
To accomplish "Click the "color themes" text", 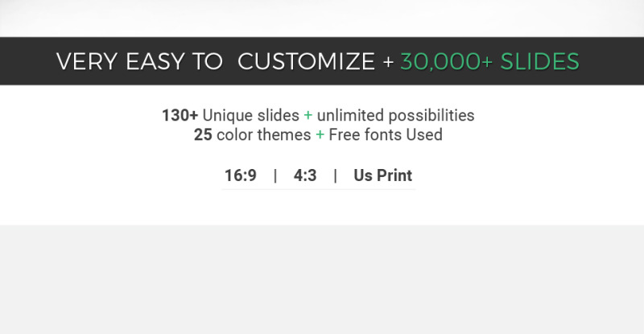I will 264,134.
